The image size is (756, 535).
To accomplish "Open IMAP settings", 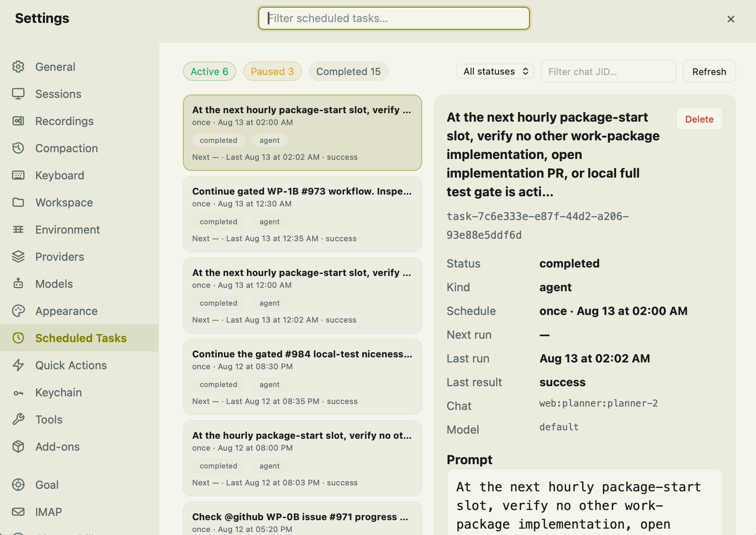I will [79, 512].
